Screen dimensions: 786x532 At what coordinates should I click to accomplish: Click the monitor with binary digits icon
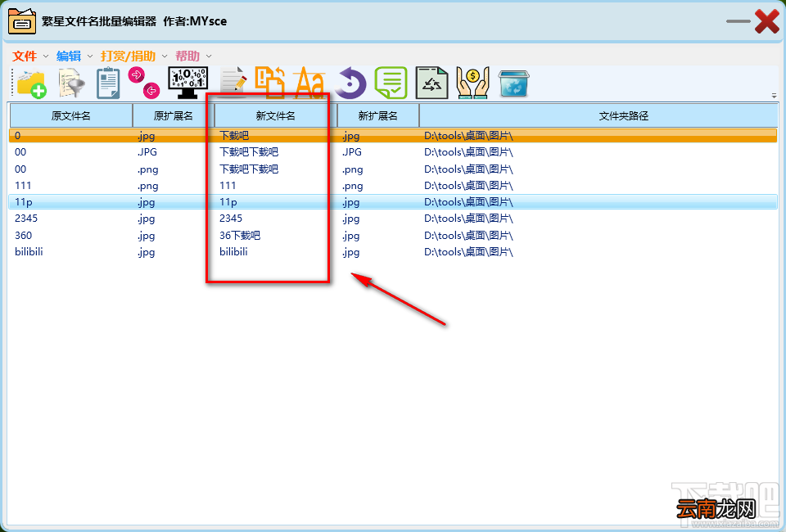coord(188,82)
